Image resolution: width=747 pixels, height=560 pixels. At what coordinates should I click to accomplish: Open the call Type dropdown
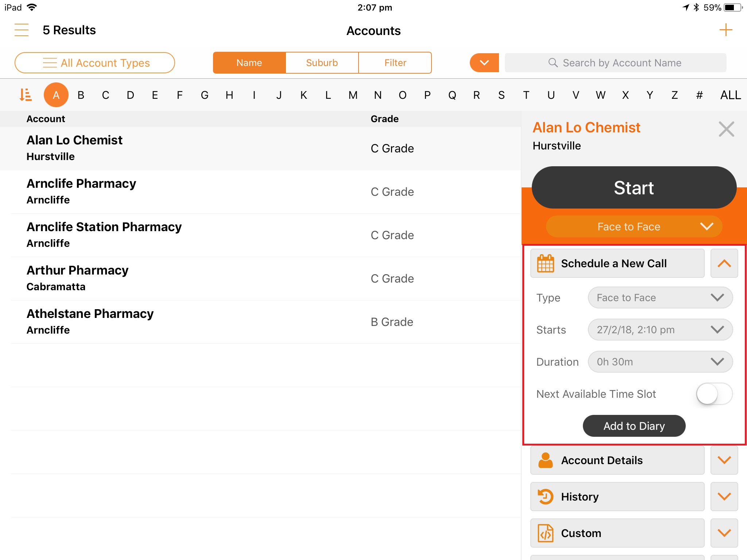click(660, 297)
